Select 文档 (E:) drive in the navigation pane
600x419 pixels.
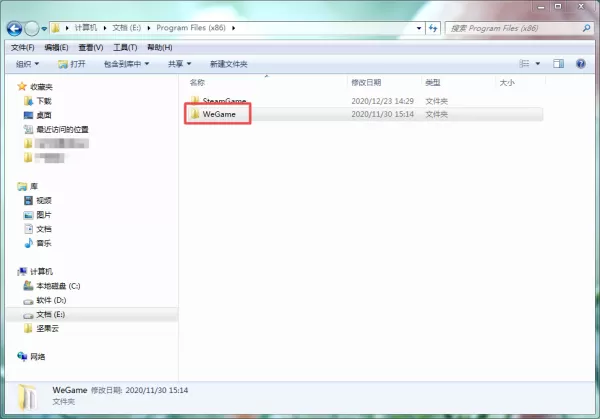[x=51, y=314]
